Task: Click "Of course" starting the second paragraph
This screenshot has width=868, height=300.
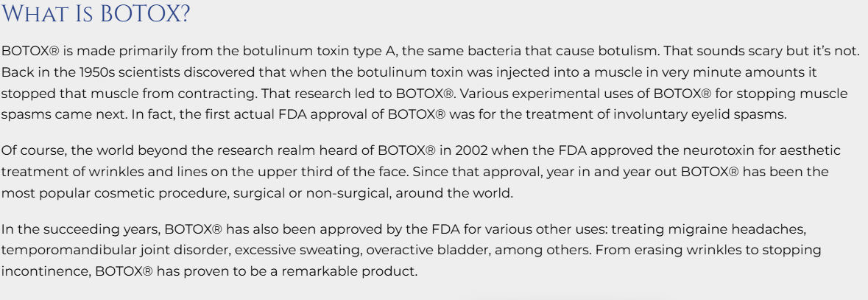Action: (x=29, y=150)
